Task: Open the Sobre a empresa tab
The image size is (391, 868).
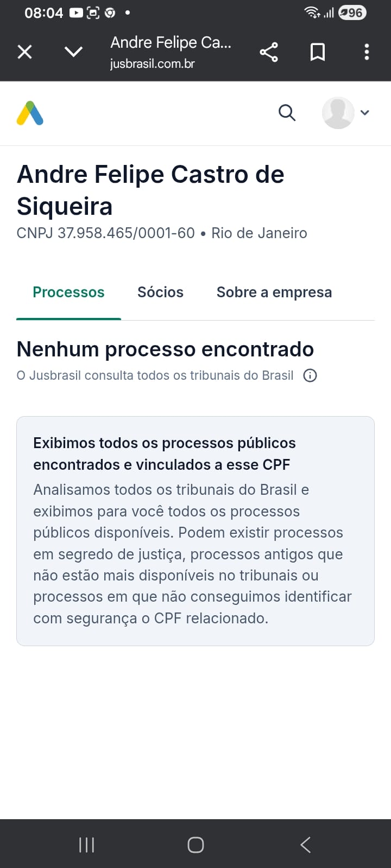Action: pos(274,292)
